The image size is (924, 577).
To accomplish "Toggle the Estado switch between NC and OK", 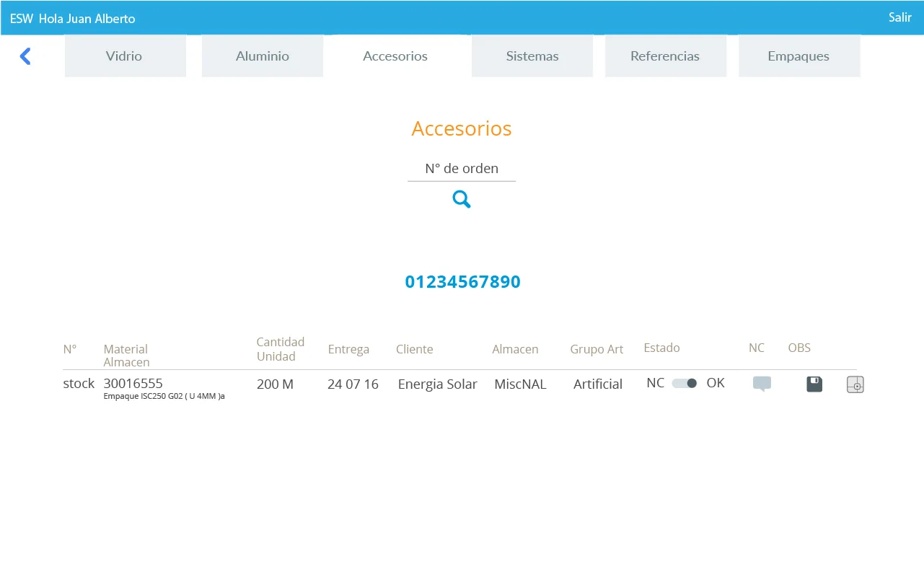I will (685, 383).
